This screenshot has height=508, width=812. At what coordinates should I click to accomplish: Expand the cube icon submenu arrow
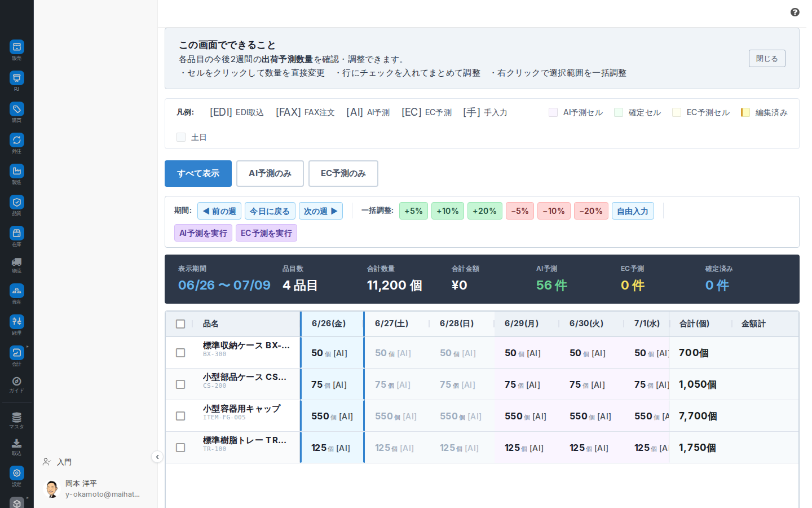tap(27, 498)
